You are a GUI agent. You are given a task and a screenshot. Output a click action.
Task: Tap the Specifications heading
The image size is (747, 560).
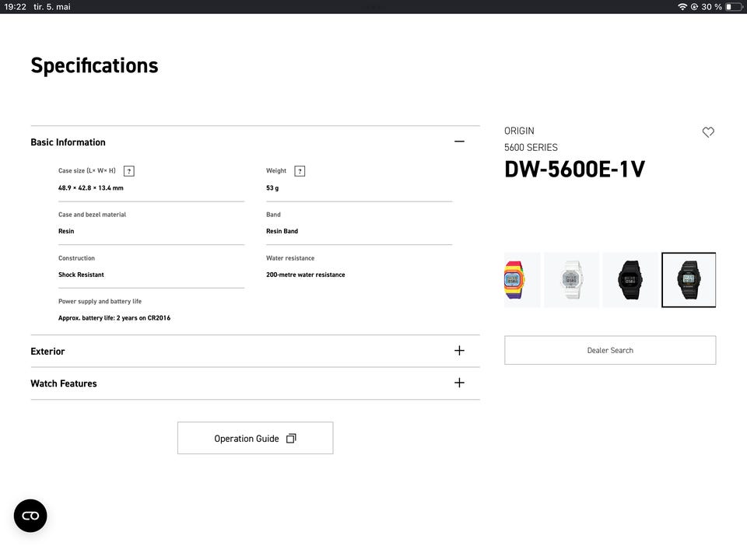tap(94, 65)
